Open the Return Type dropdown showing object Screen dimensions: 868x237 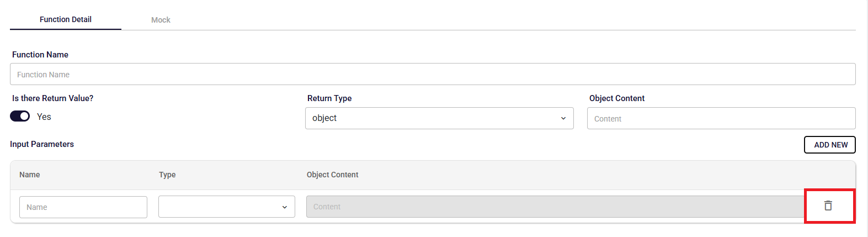point(439,118)
